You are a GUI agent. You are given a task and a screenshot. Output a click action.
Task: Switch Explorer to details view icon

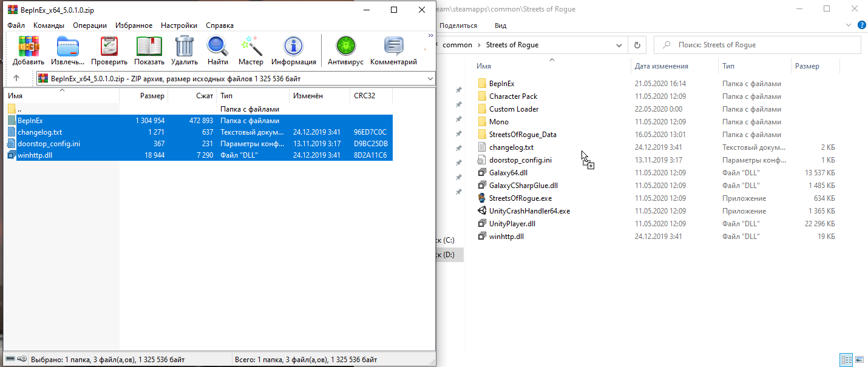click(x=846, y=360)
